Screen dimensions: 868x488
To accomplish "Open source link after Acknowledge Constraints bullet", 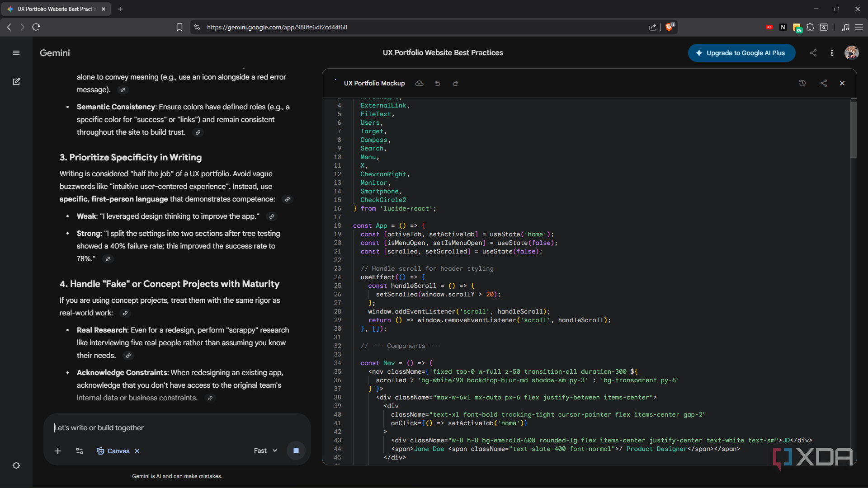I will pyautogui.click(x=210, y=398).
